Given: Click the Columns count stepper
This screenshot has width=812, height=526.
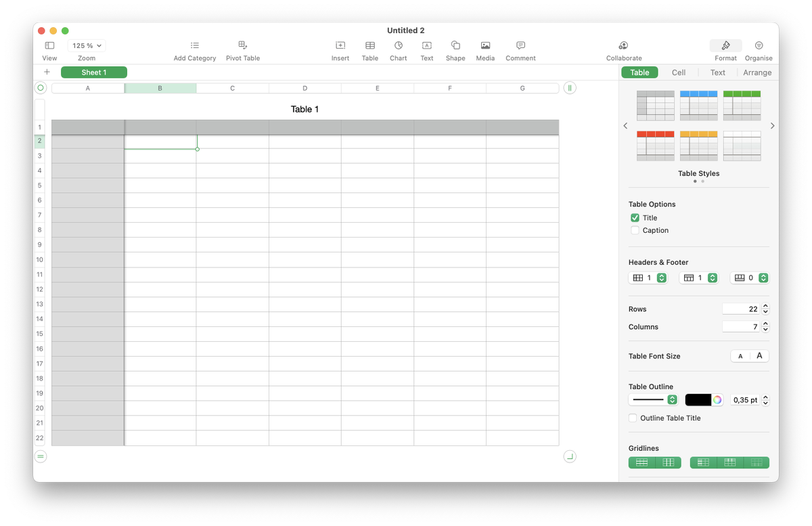Looking at the screenshot, I should pos(765,326).
